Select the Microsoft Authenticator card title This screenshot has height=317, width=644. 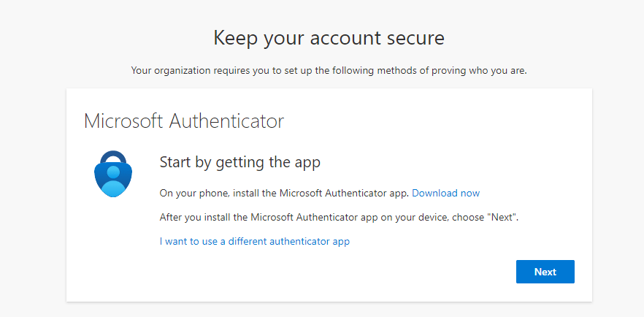click(x=184, y=121)
